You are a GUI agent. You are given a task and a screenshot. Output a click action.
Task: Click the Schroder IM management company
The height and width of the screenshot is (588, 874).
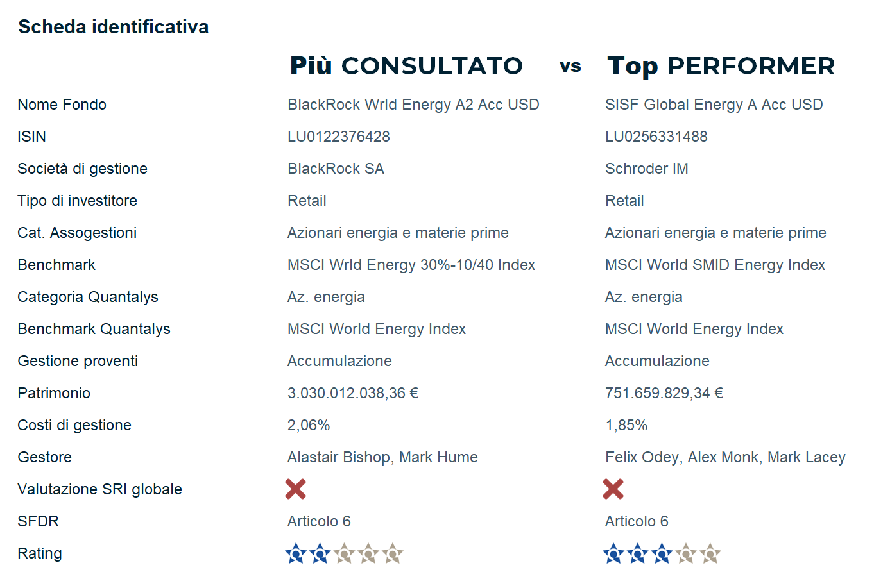646,169
